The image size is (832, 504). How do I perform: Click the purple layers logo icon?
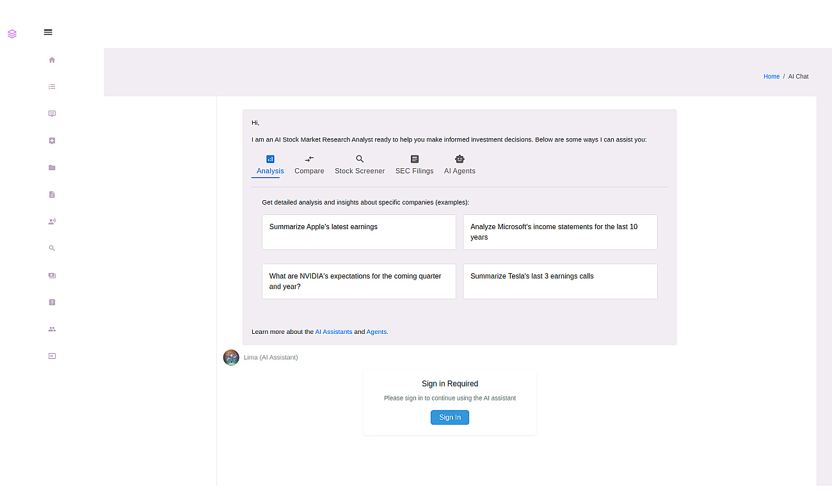[12, 34]
